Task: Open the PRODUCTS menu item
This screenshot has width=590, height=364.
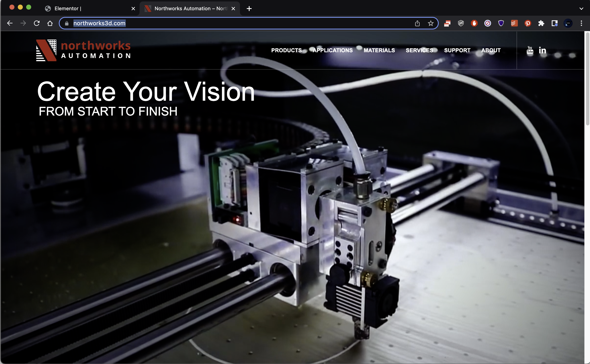Action: coord(286,50)
